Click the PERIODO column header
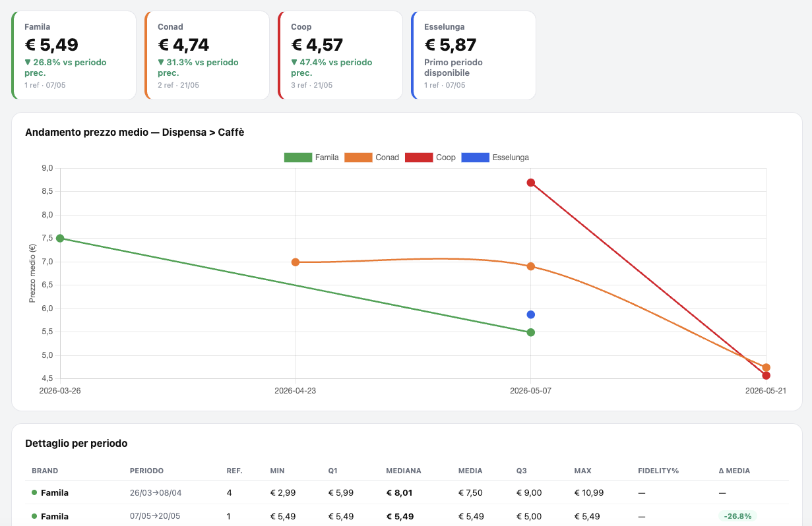Screen dimensions: 812x526 click(146, 471)
